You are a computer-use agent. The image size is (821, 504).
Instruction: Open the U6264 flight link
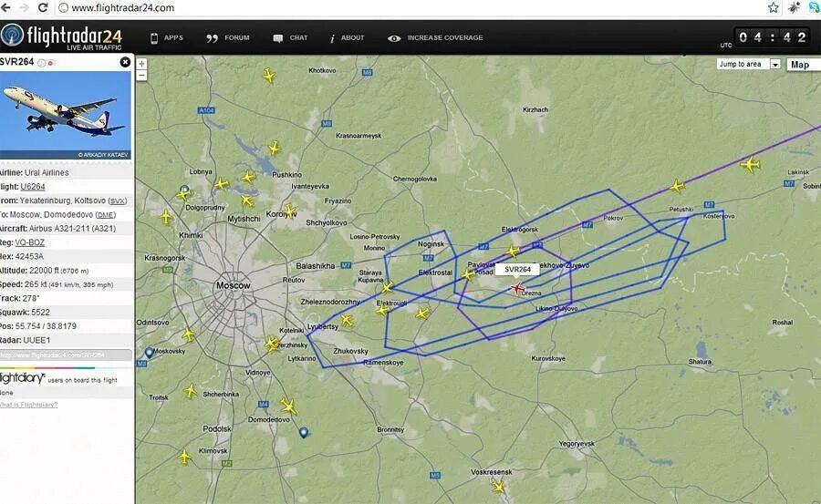tap(33, 187)
